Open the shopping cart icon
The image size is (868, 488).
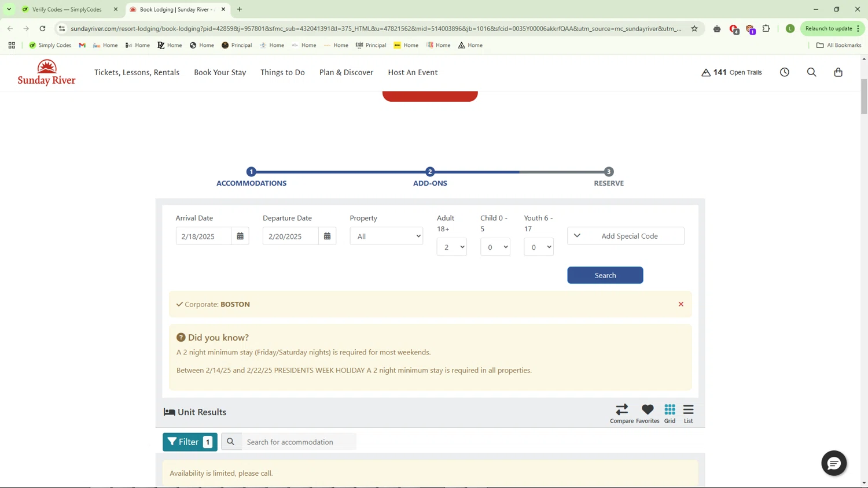838,72
